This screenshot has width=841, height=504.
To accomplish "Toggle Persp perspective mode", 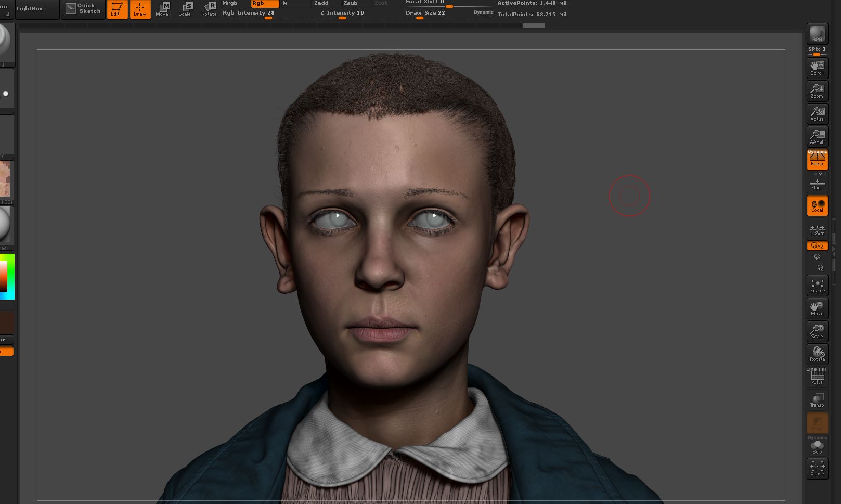I will point(817,159).
